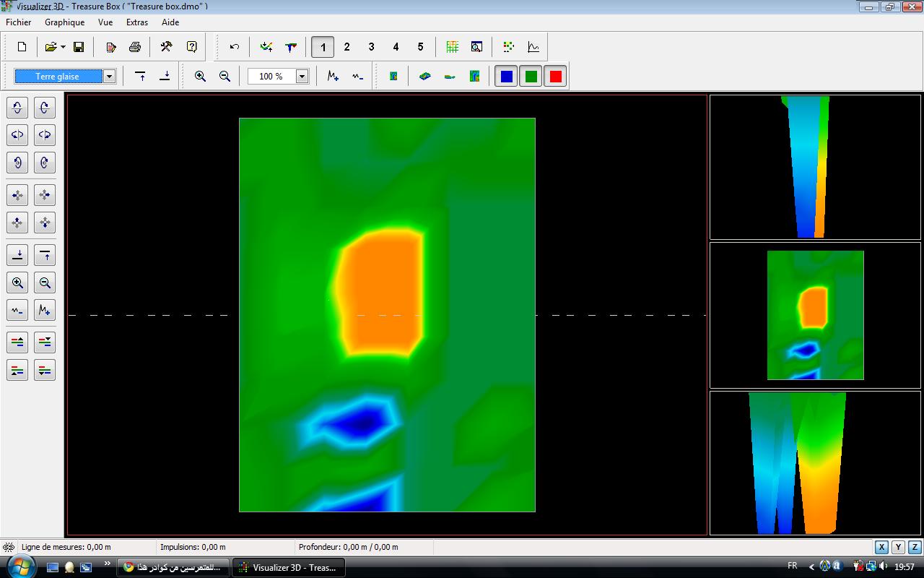The image size is (924, 578).
Task: Switch to view number 1
Action: (323, 47)
